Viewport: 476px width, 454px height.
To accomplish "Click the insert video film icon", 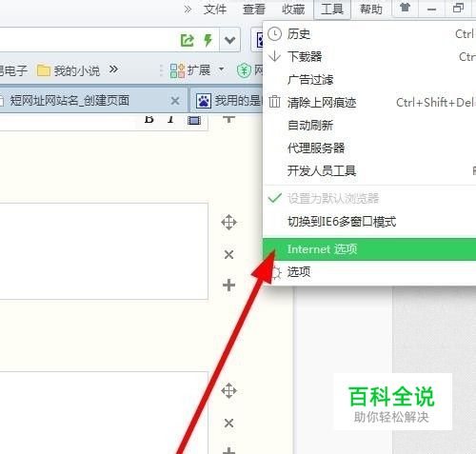I will click(194, 120).
